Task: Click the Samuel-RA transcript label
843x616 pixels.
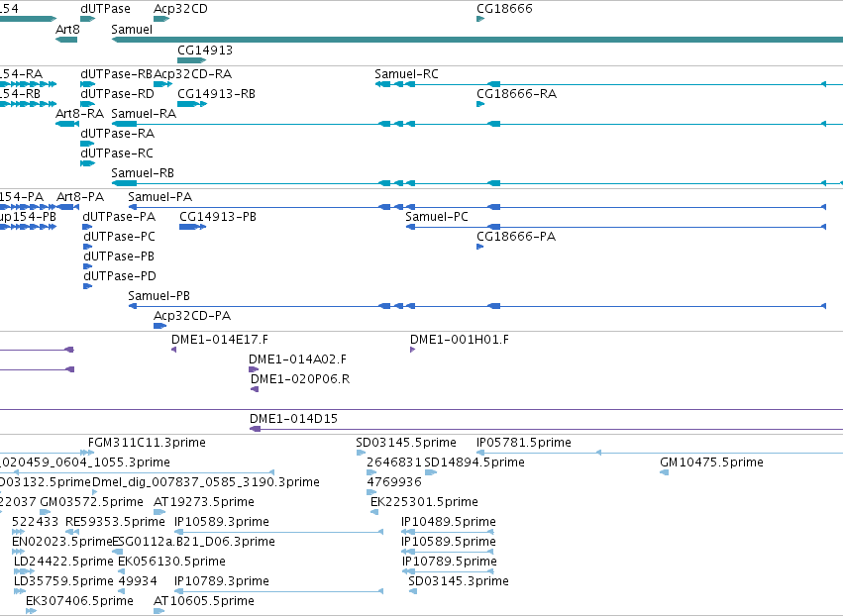Action: coord(144,114)
